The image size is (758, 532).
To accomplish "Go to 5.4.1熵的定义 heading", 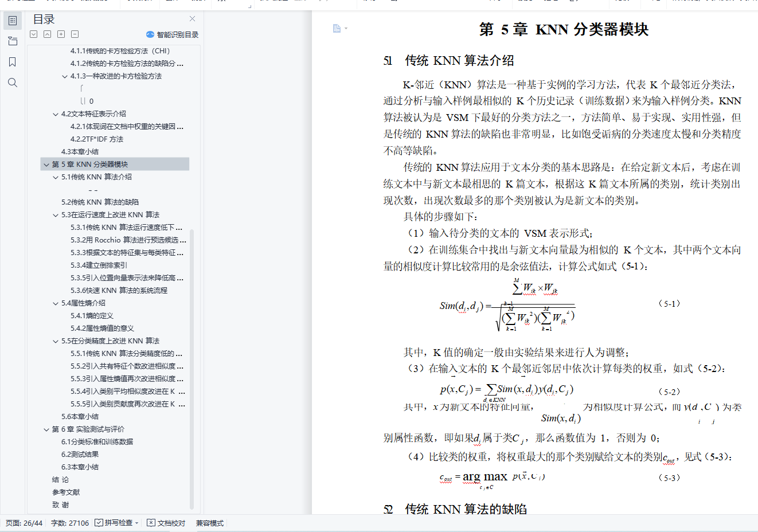I will coord(92,316).
